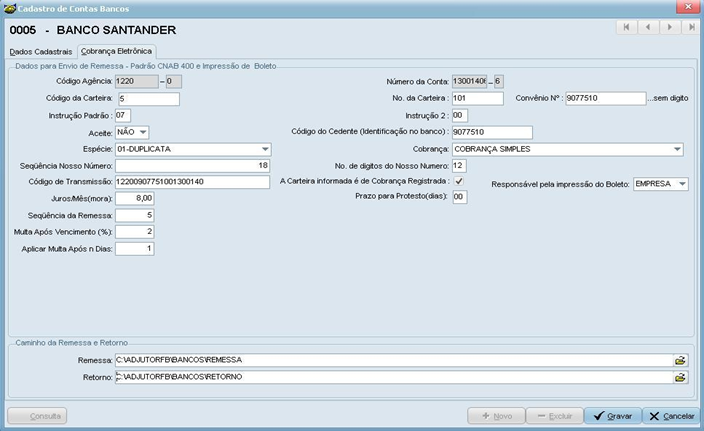Click the Número da Conta field
The width and height of the screenshot is (704, 431).
pyautogui.click(x=469, y=81)
